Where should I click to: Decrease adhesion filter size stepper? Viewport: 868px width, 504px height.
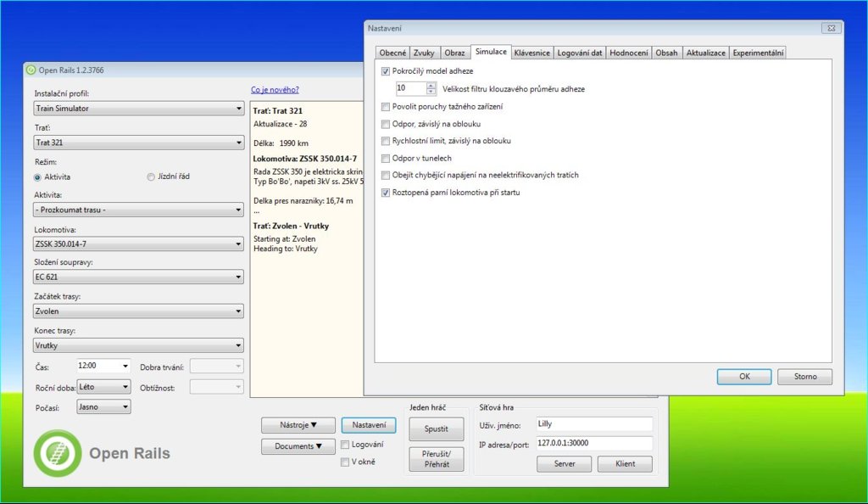tap(431, 92)
